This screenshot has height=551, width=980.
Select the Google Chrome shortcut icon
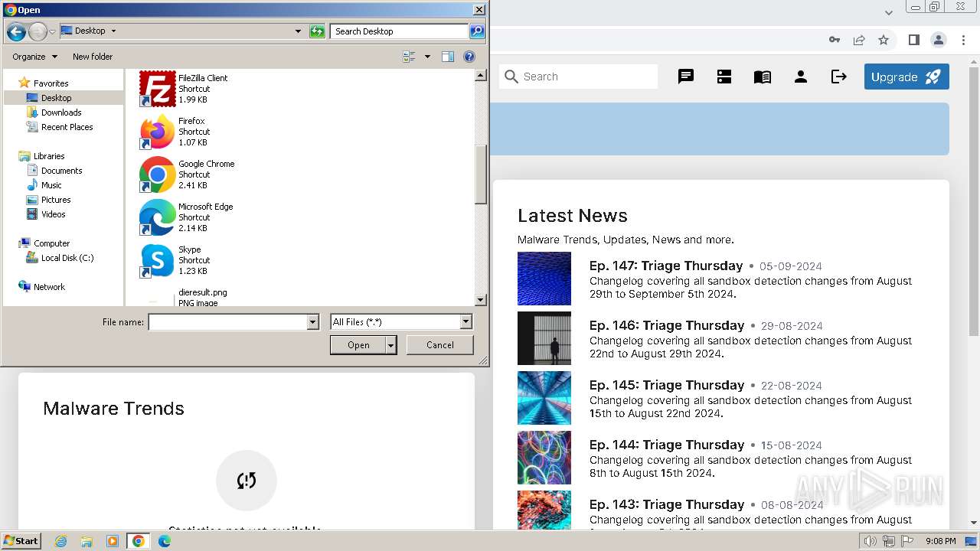(158, 174)
